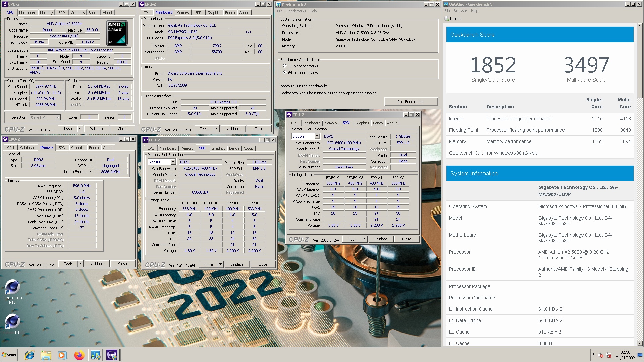Click Validate in Slot #2 SPD window
Screen dimensions: 644x362
[x=381, y=239]
